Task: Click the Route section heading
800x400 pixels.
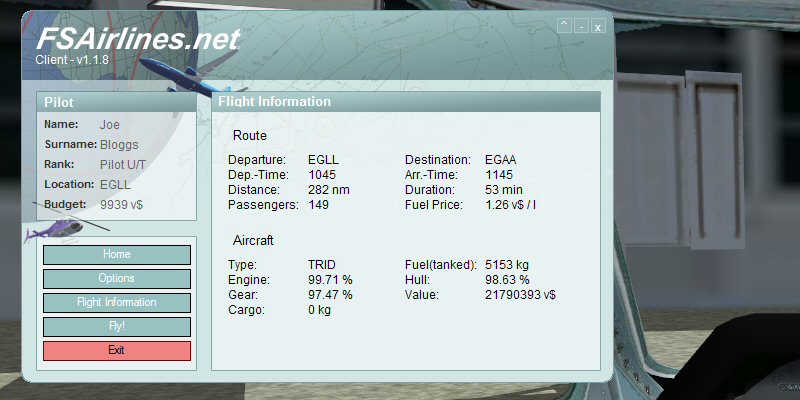Action: click(249, 136)
